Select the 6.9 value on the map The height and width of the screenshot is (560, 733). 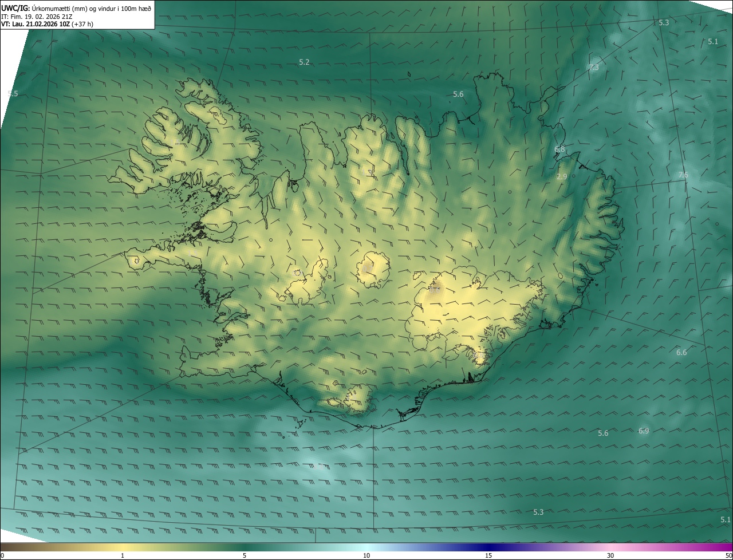[644, 431]
